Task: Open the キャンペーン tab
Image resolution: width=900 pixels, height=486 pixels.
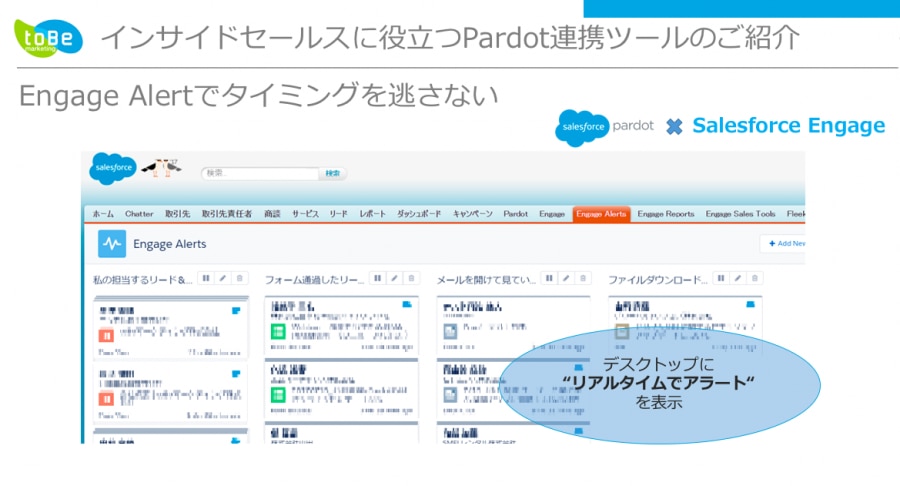Action: pos(472,214)
